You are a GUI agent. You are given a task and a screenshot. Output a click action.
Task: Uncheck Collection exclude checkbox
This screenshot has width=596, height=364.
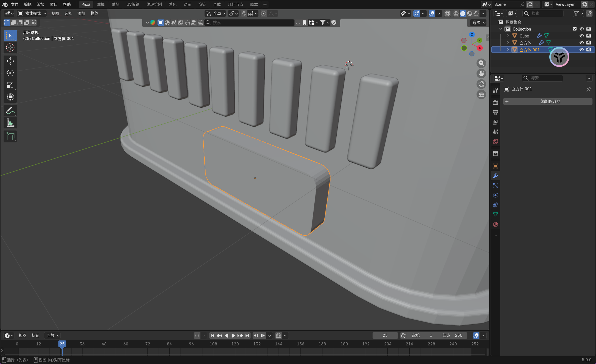point(575,29)
